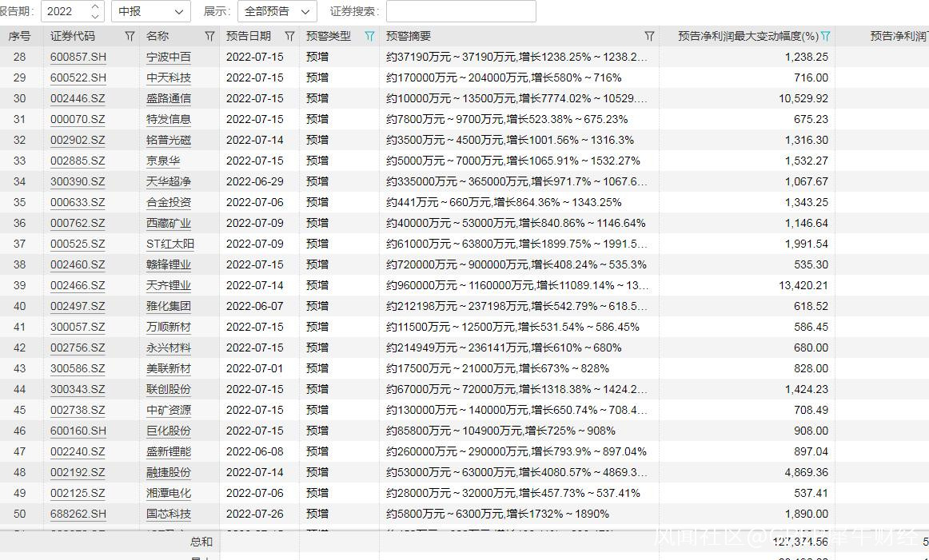
Task: Select stock name 雅化集团
Action: click(169, 306)
